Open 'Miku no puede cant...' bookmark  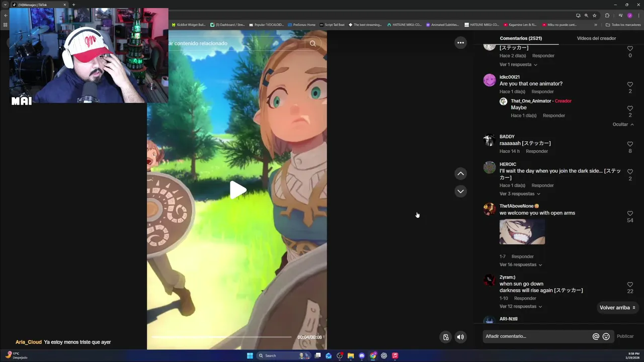558,25
